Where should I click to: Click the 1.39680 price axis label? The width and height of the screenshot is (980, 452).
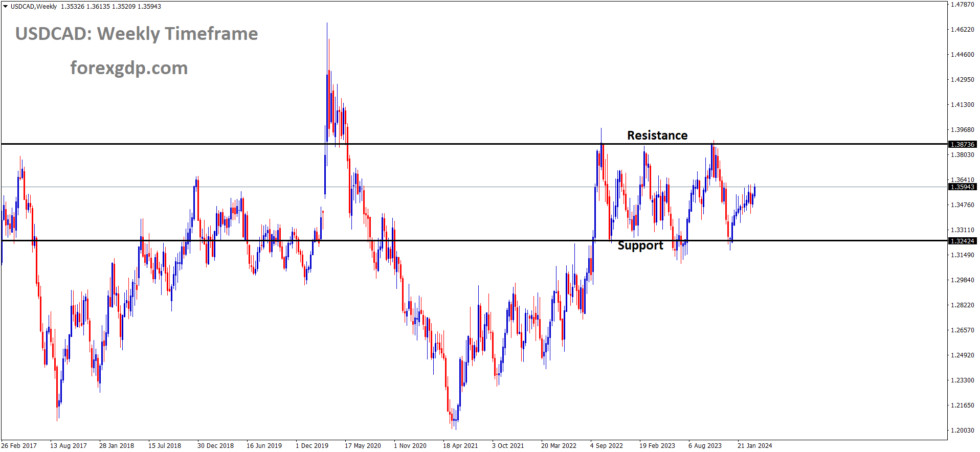point(962,130)
